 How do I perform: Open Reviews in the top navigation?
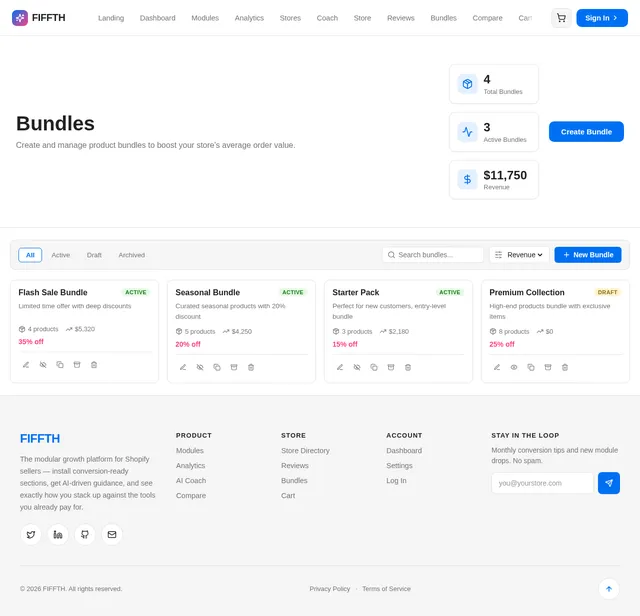pyautogui.click(x=401, y=18)
